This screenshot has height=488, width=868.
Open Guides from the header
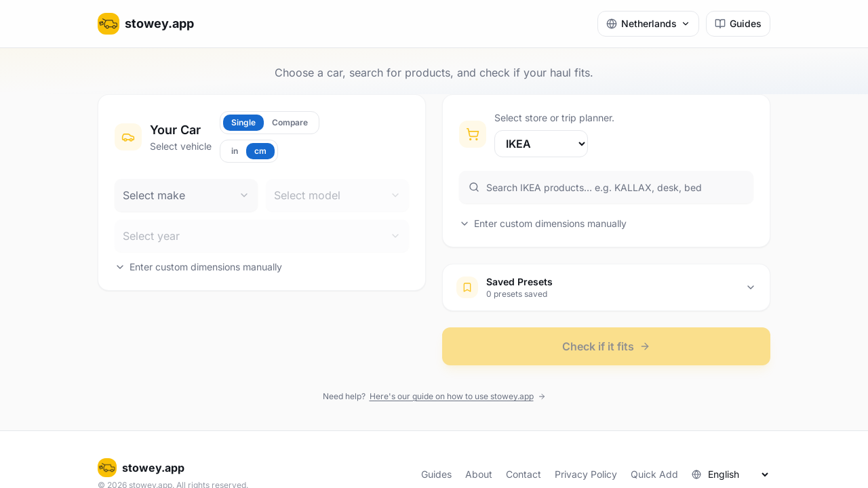tap(738, 24)
